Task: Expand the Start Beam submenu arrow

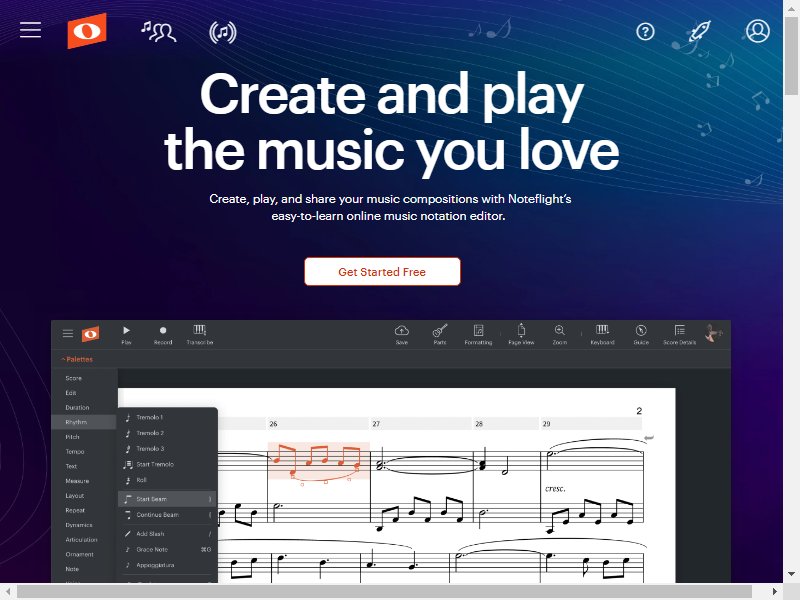Action: [210, 499]
